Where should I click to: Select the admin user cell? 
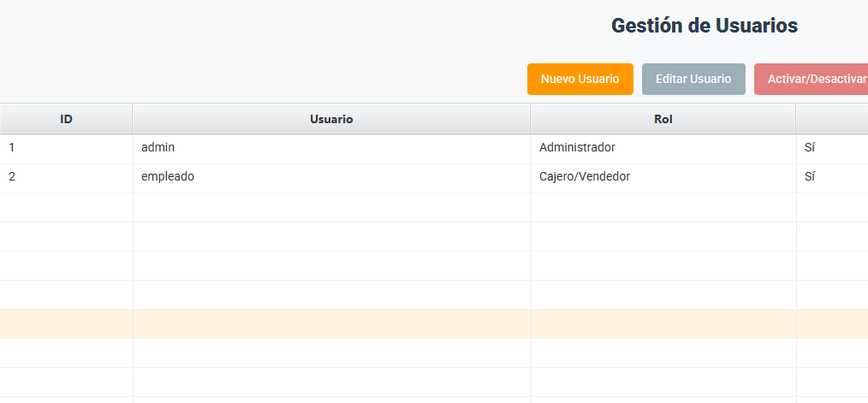pyautogui.click(x=331, y=148)
